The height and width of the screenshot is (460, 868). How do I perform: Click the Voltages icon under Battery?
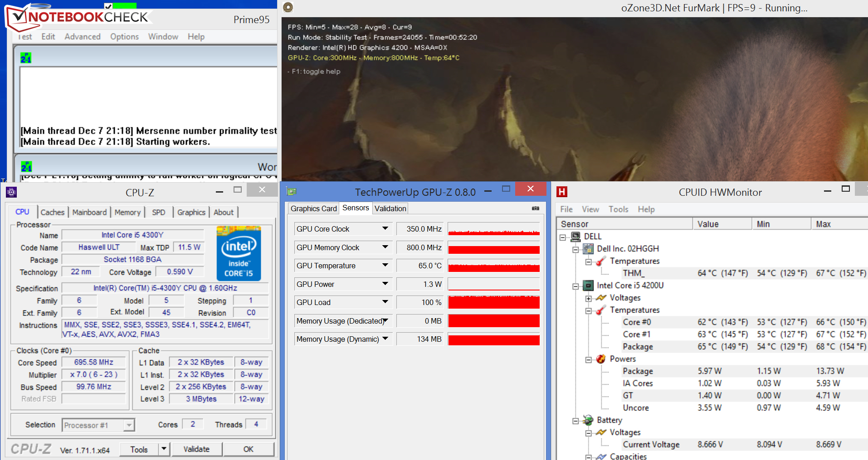coord(601,432)
